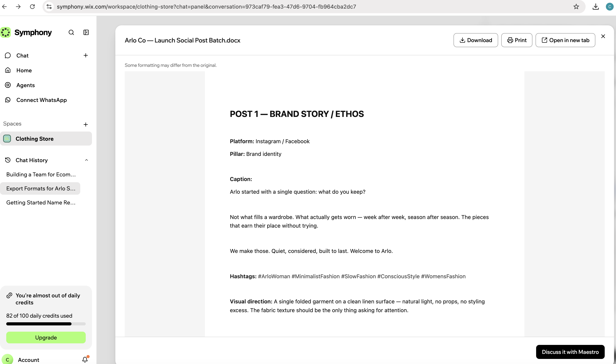
Task: Open browser profile avatar 'C'
Action: click(x=610, y=7)
